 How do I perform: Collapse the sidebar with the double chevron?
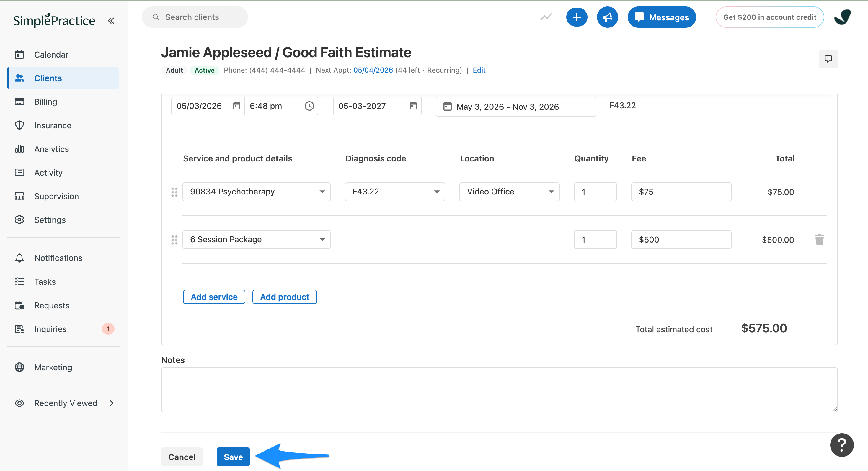coord(111,21)
